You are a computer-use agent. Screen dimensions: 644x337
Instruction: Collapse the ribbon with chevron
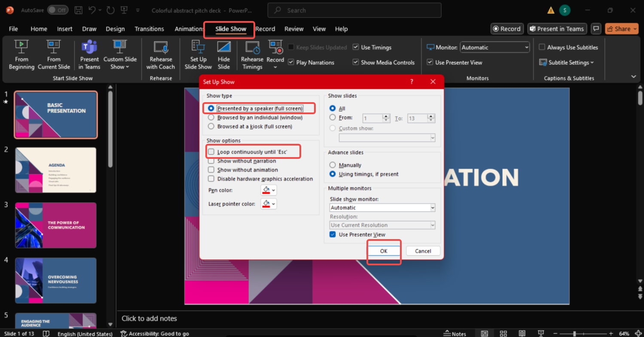tap(634, 76)
